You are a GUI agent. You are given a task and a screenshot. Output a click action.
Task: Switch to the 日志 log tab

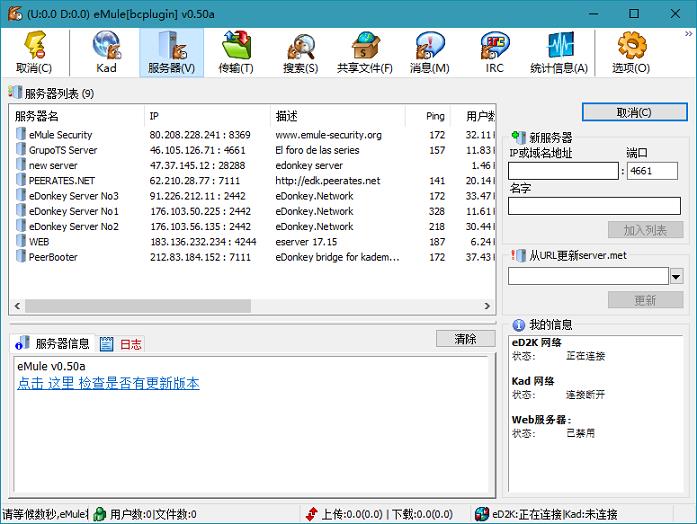coord(122,344)
